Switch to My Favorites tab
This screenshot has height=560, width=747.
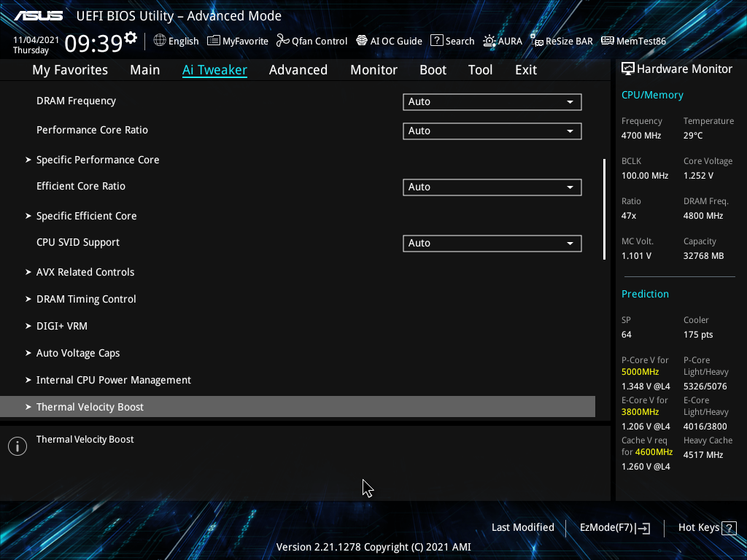70,70
